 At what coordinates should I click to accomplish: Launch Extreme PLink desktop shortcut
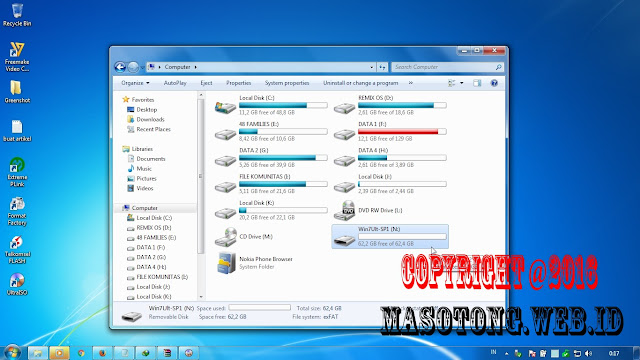click(17, 172)
